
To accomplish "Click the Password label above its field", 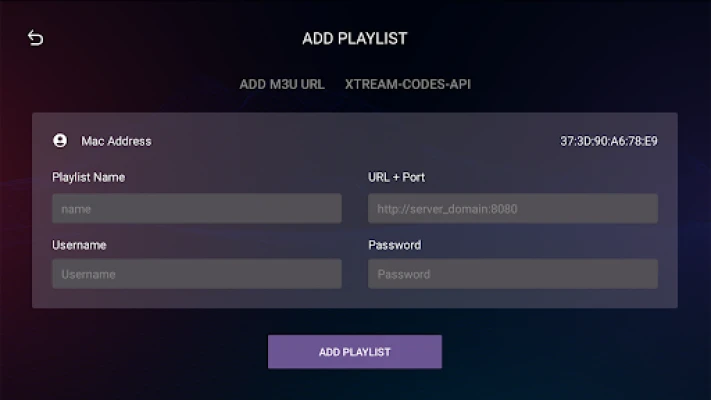I will pos(394,245).
